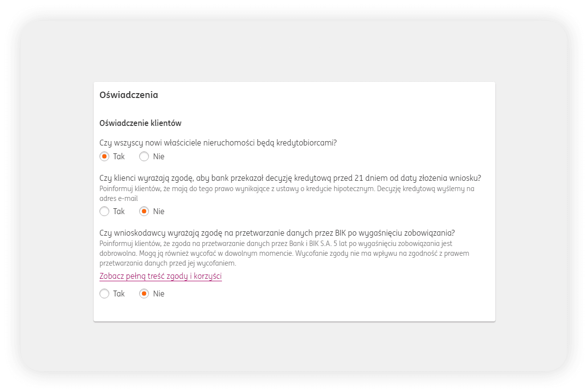Click the hint text about the mortgage credit act
588x392 pixels.
[287, 194]
